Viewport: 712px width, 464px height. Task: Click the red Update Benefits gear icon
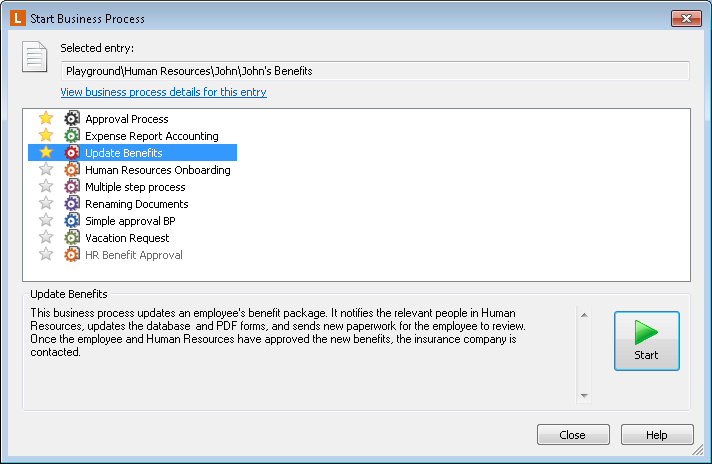[71, 153]
